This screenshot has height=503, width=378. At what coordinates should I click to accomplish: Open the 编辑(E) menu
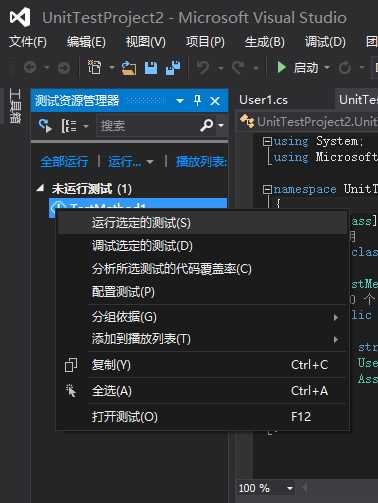pyautogui.click(x=86, y=42)
